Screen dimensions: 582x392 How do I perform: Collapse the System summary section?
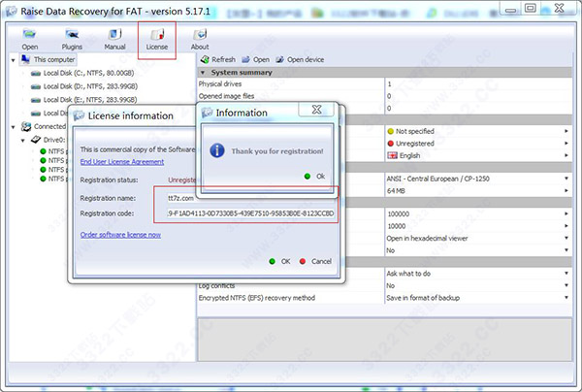pyautogui.click(x=203, y=73)
